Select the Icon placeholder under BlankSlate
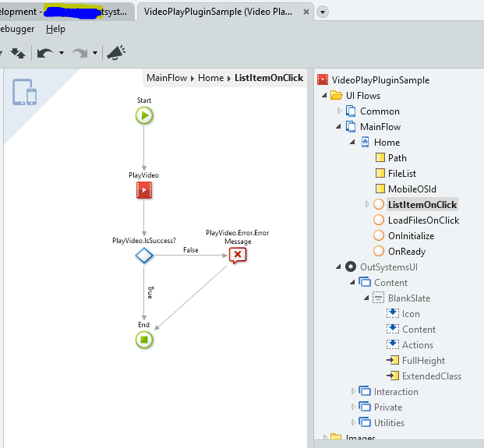The image size is (484, 448). point(411,314)
